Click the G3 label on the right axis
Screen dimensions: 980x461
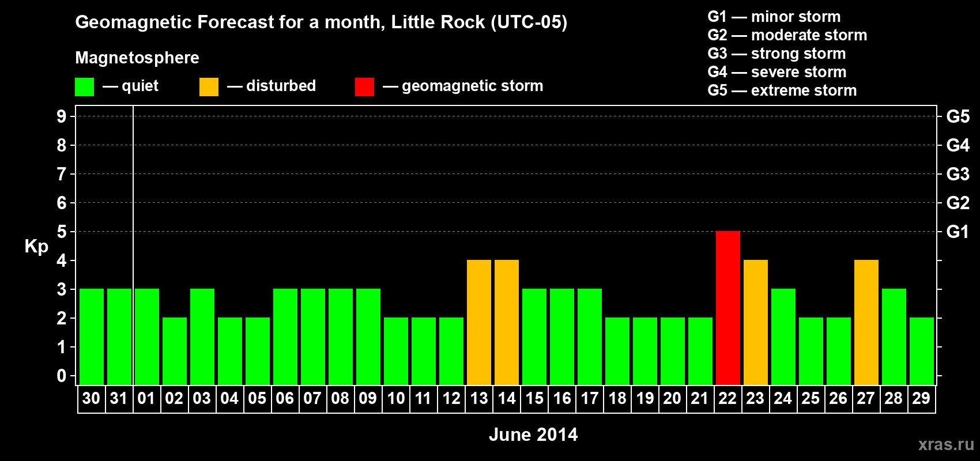[x=958, y=174]
